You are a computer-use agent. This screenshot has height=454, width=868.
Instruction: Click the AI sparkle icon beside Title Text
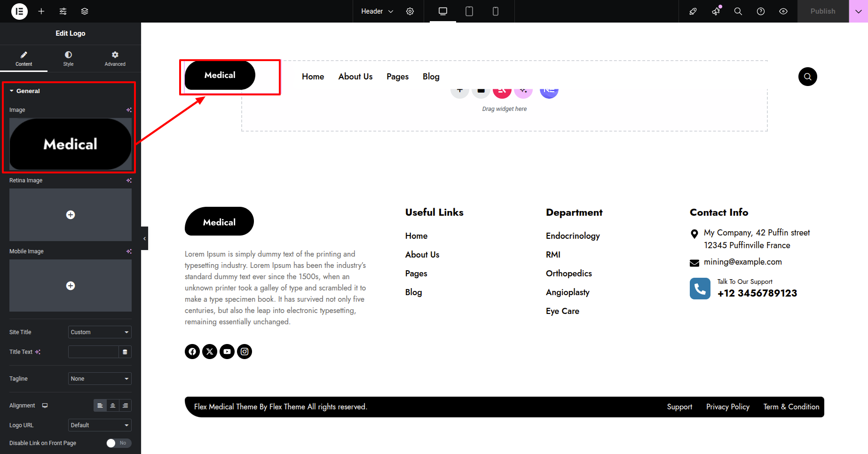tap(38, 352)
